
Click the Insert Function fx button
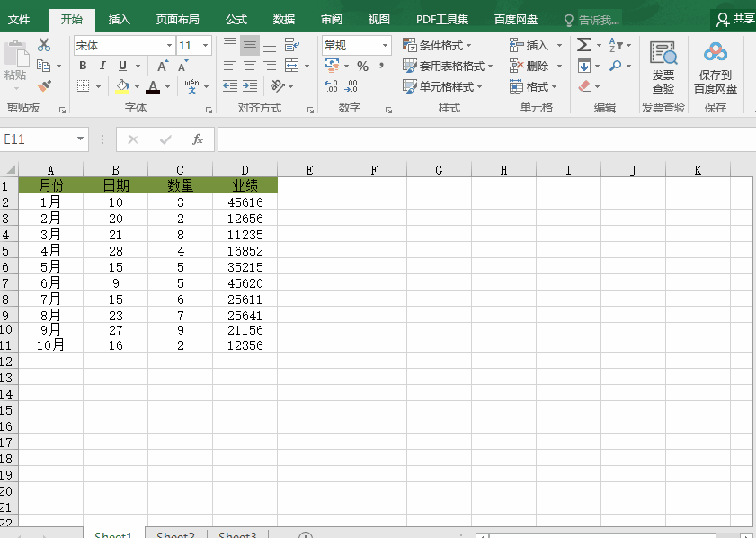pyautogui.click(x=197, y=139)
